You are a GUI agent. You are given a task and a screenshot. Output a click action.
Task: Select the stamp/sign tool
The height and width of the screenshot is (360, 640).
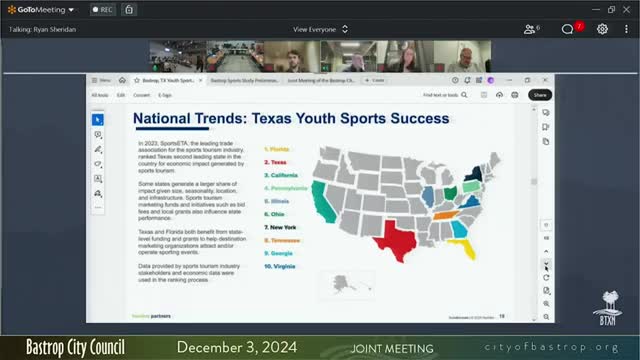(98, 193)
